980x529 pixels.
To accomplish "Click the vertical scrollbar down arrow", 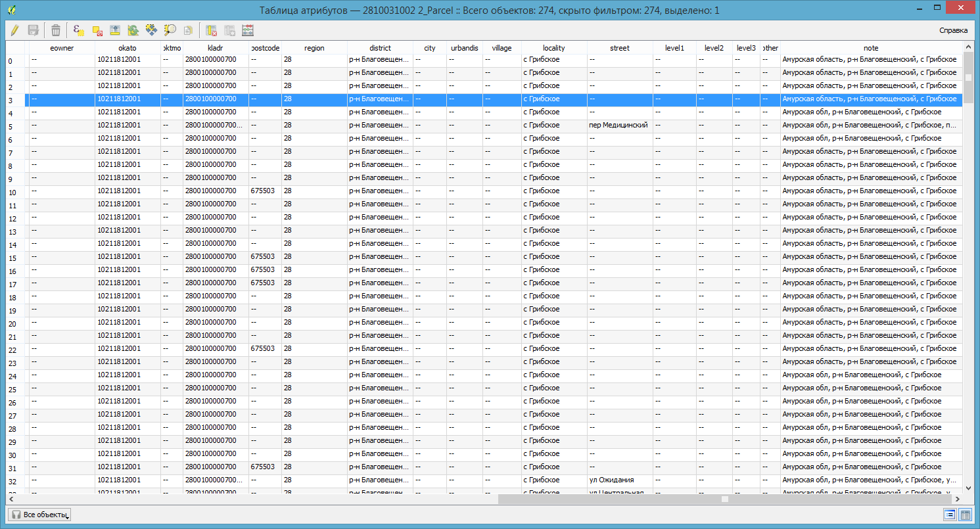I will coord(968,488).
